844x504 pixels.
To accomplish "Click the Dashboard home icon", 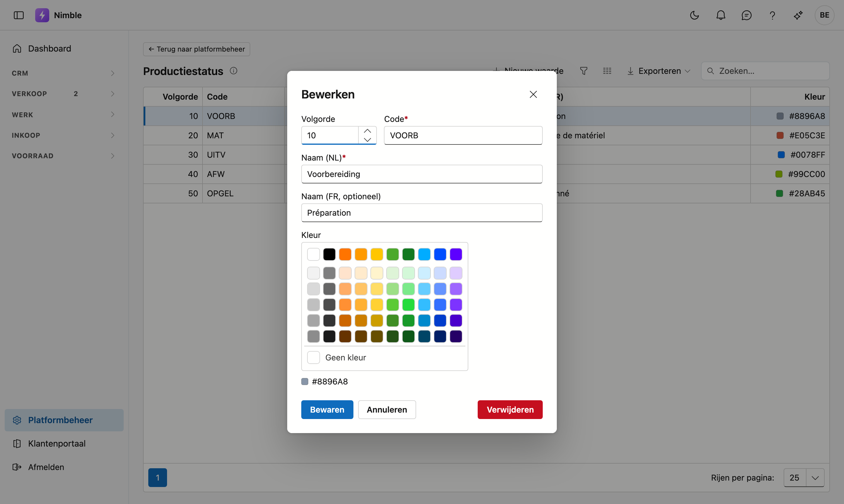I will point(17,49).
